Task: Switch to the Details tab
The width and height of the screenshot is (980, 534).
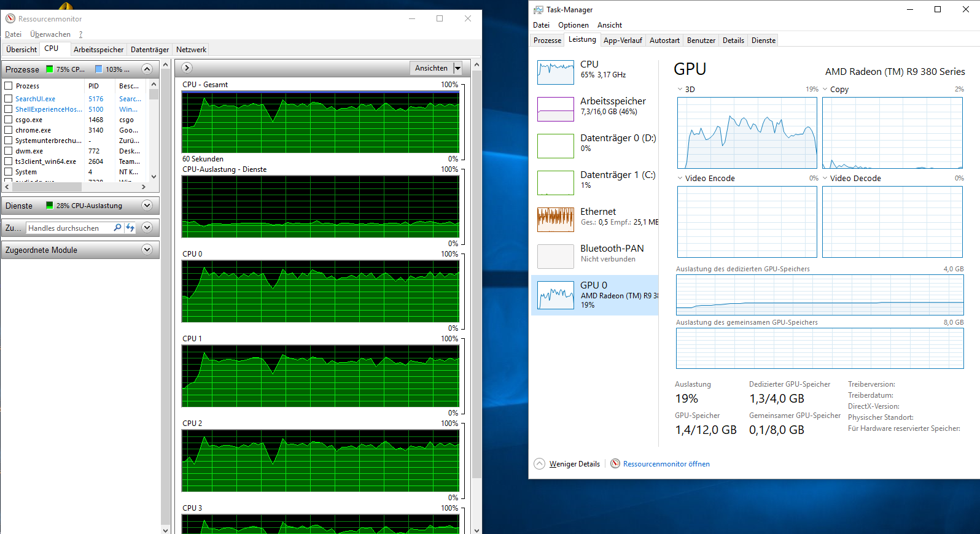Action: point(733,41)
